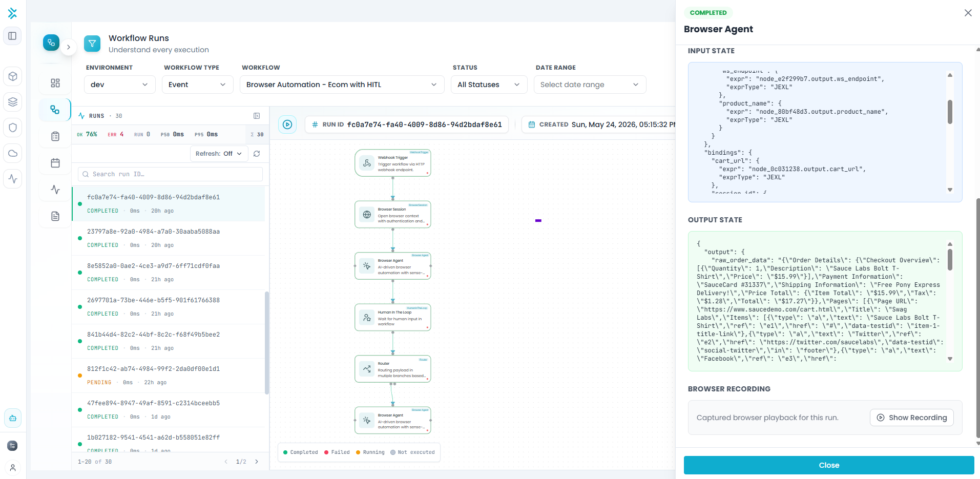
Task: Open the cloud icon in the left rail
Action: [13, 153]
